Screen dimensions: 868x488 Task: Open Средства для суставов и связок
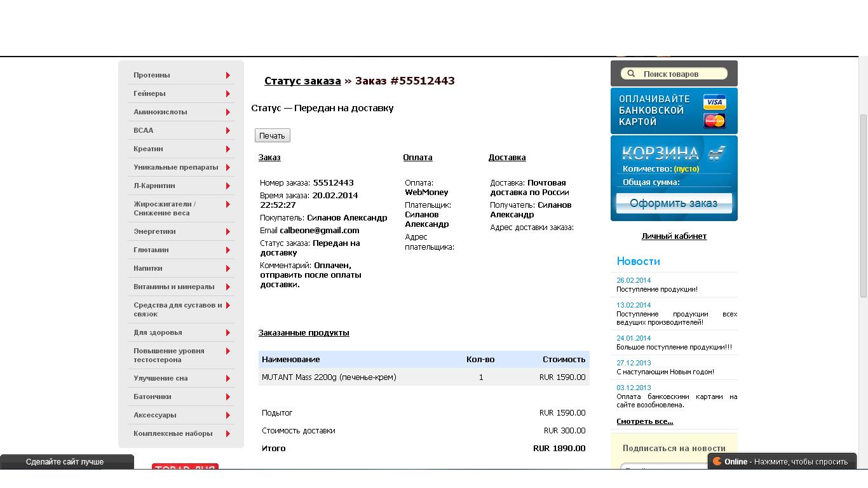(178, 309)
